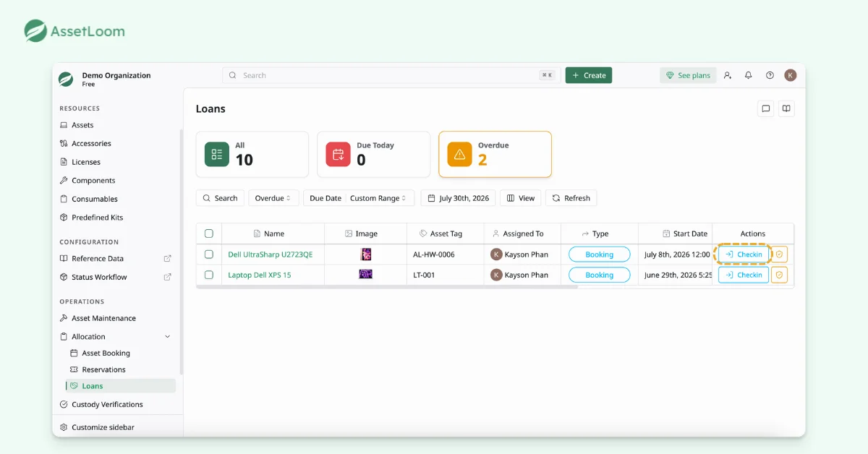The width and height of the screenshot is (868, 454).
Task: Go to Accessories in the sidebar
Action: [91, 144]
